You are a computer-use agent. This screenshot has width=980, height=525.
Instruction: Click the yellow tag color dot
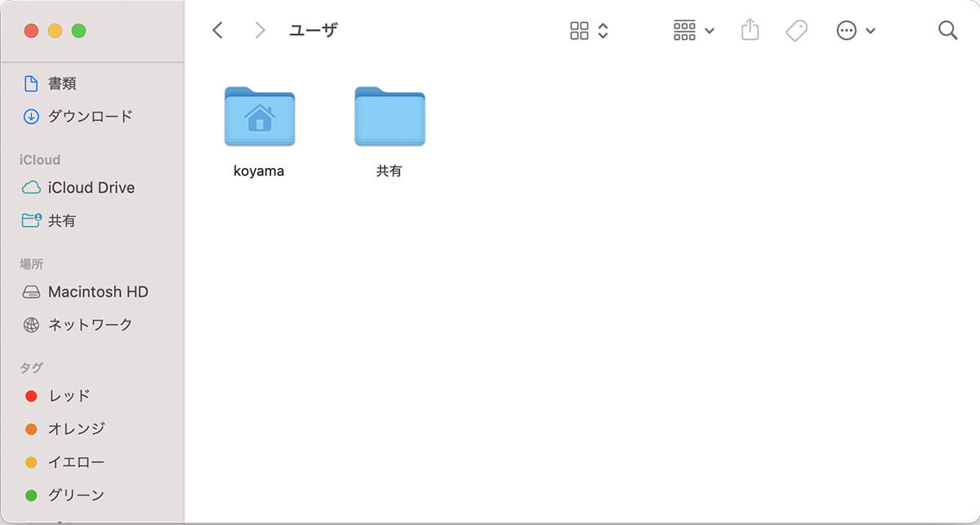[31, 462]
